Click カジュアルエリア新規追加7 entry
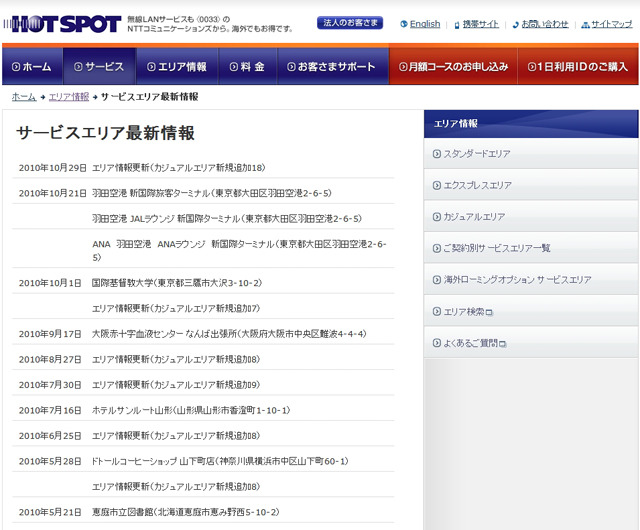The image size is (640, 530). click(x=176, y=308)
